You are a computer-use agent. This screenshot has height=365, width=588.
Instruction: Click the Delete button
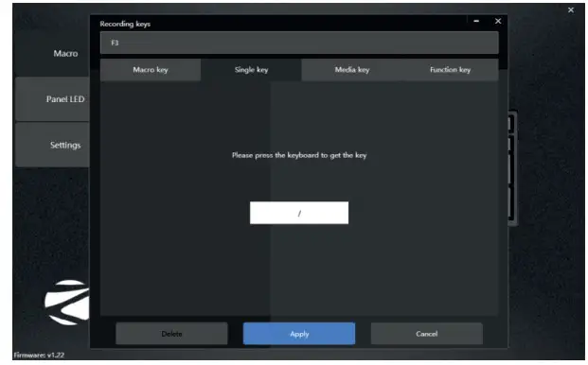tap(171, 334)
